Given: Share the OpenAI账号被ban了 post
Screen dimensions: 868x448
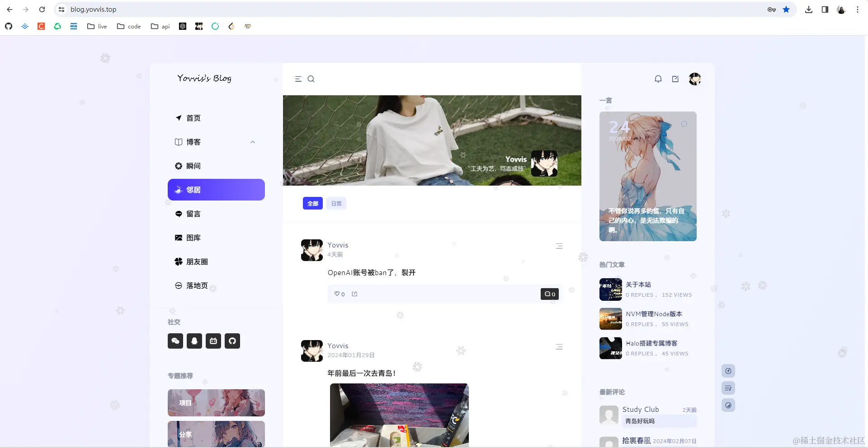Looking at the screenshot, I should (x=355, y=294).
